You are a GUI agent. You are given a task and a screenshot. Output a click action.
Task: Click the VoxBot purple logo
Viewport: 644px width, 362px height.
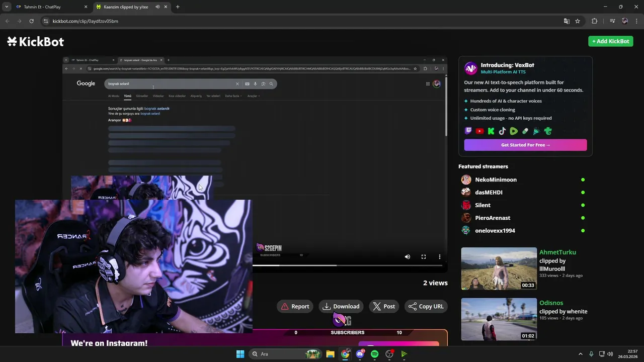(x=470, y=68)
